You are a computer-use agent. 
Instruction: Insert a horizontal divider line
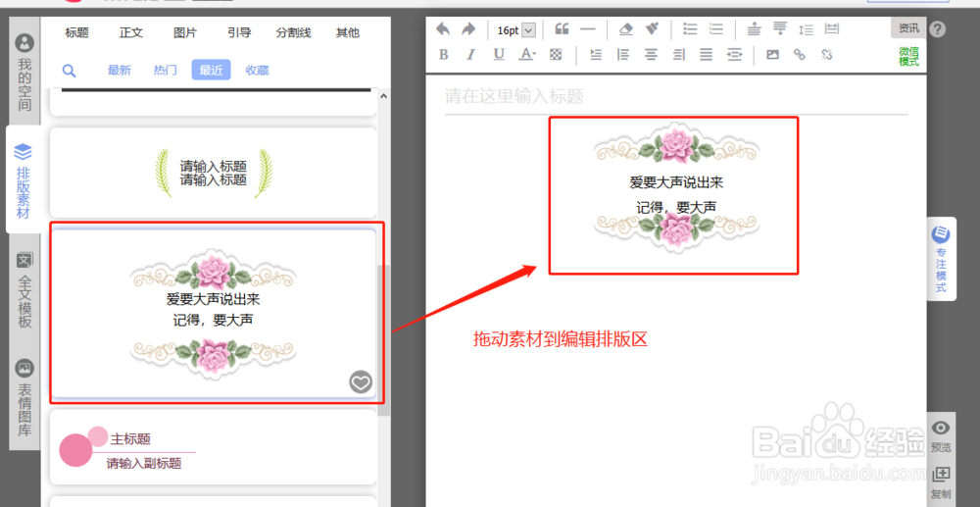(x=587, y=28)
